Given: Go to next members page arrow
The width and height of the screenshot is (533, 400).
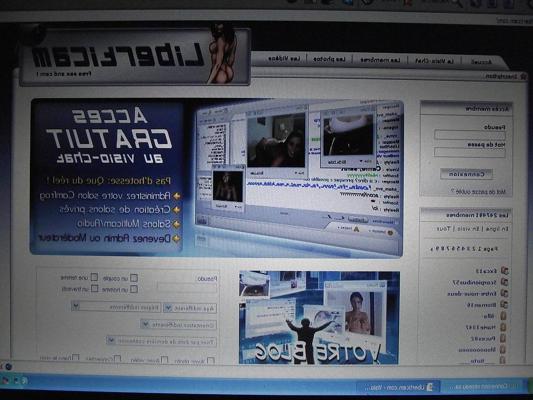Looking at the screenshot, I should 432,249.
